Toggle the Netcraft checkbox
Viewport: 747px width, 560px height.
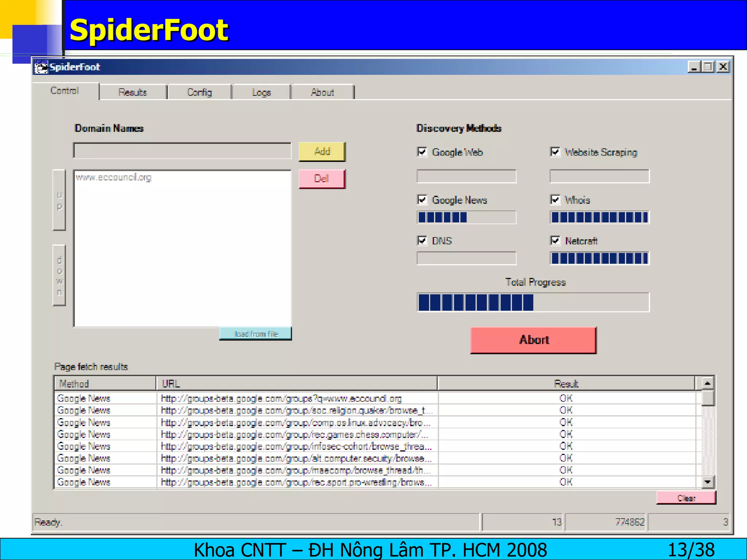click(x=555, y=241)
